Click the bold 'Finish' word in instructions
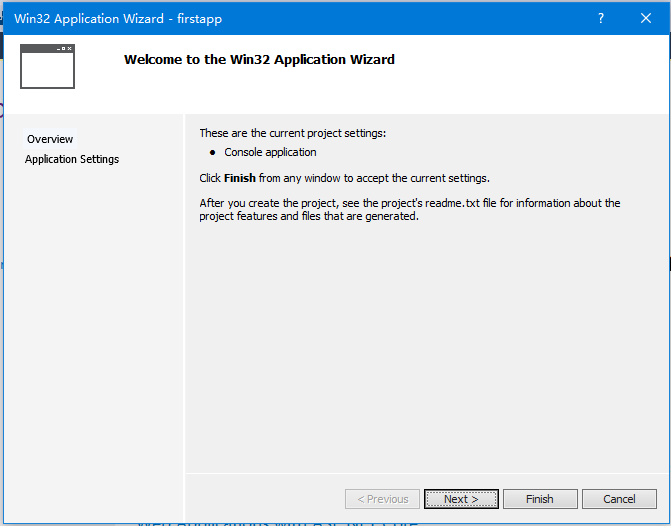This screenshot has height=526, width=671. click(240, 178)
